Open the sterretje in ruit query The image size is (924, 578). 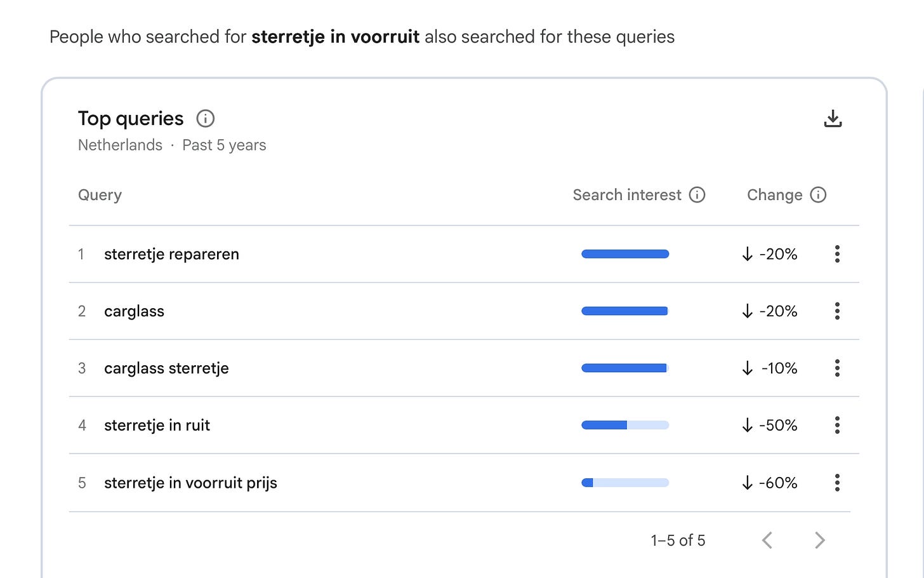point(157,426)
